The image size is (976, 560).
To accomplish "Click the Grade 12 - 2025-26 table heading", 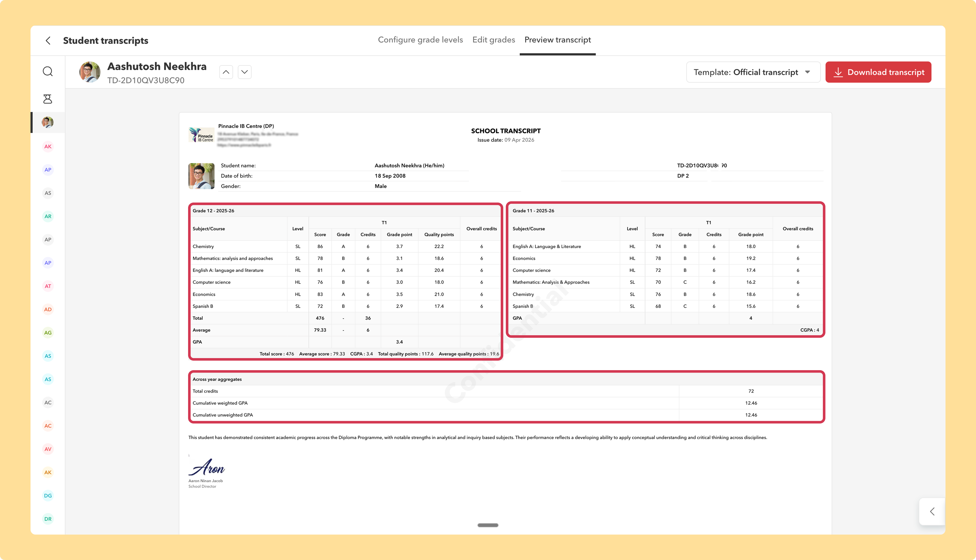I will click(x=214, y=211).
